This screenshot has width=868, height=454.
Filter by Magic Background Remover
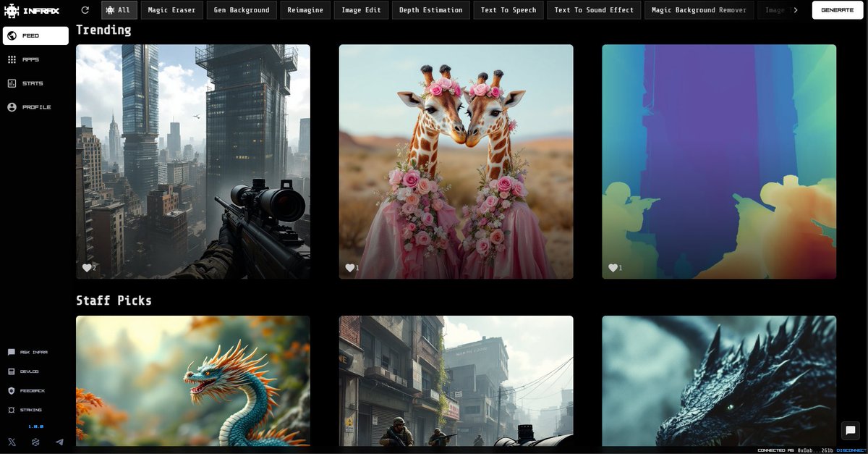click(699, 10)
